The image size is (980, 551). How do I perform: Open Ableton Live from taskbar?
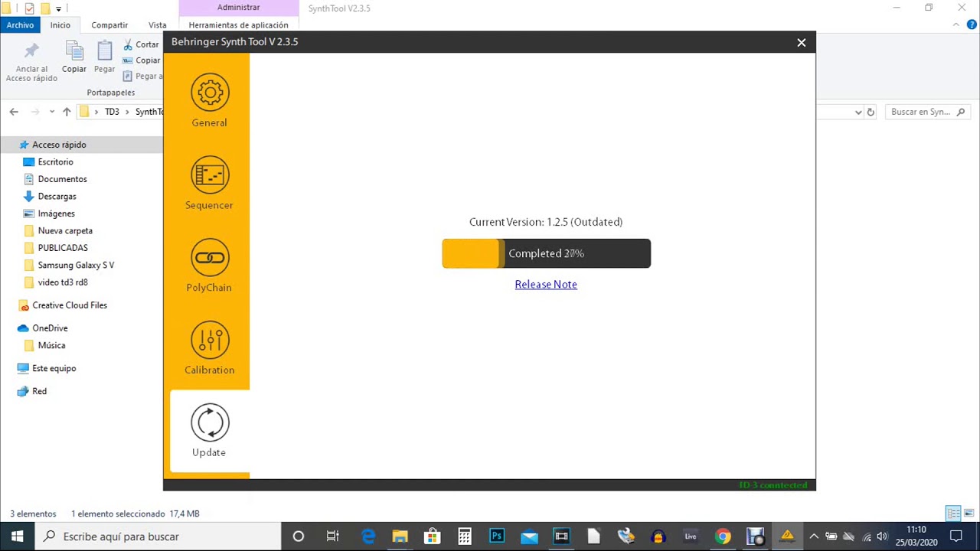point(691,536)
